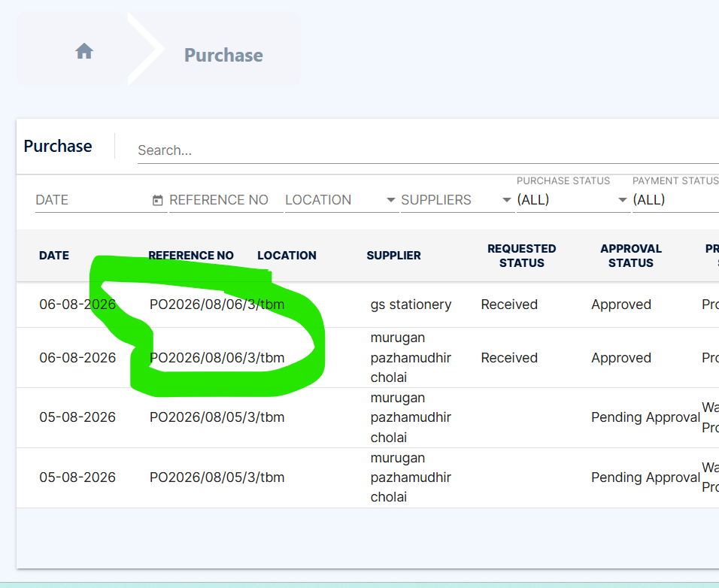Click reference PO2026/08/06/3/tbm in gs stationery row
Viewport: 719px width, 588px height.
coord(217,305)
